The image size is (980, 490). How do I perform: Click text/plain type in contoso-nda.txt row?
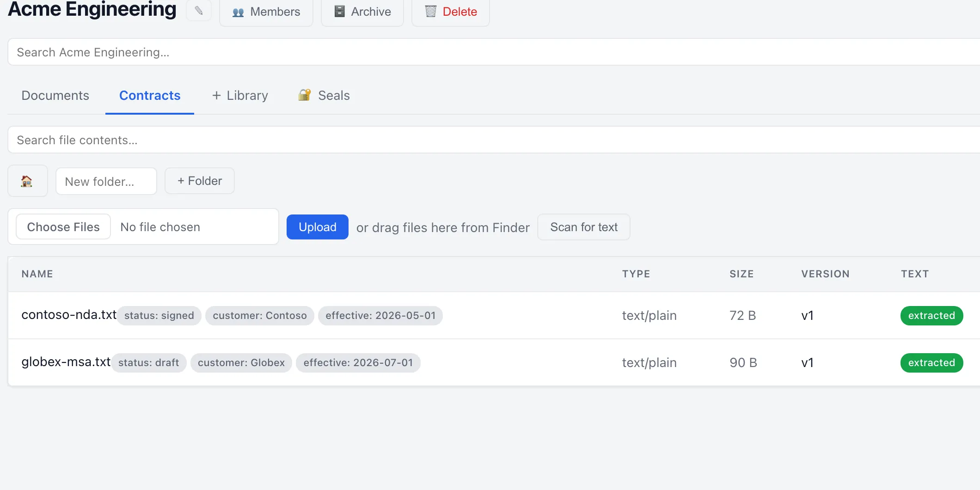[x=649, y=316]
